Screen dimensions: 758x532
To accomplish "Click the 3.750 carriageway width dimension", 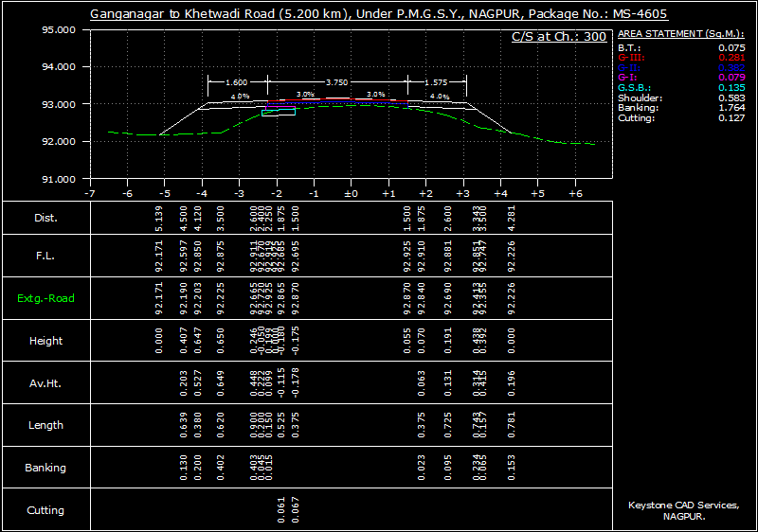I will click(x=336, y=83).
